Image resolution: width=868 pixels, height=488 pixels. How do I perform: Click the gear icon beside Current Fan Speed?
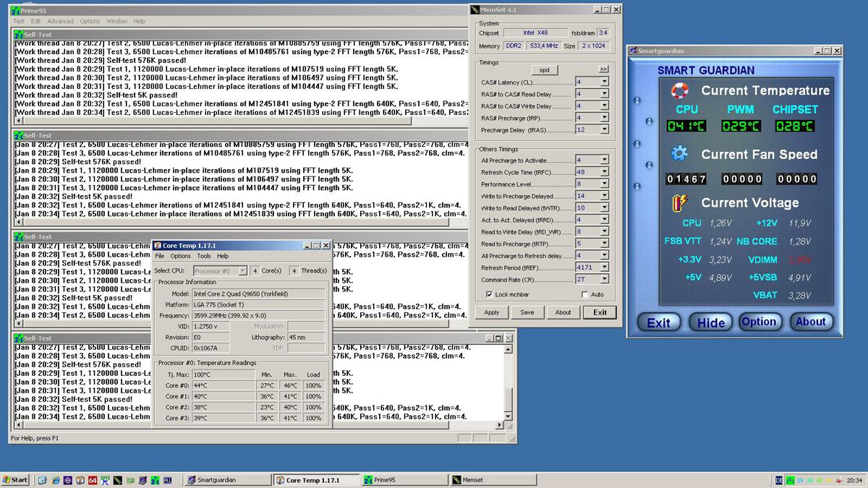tap(679, 153)
